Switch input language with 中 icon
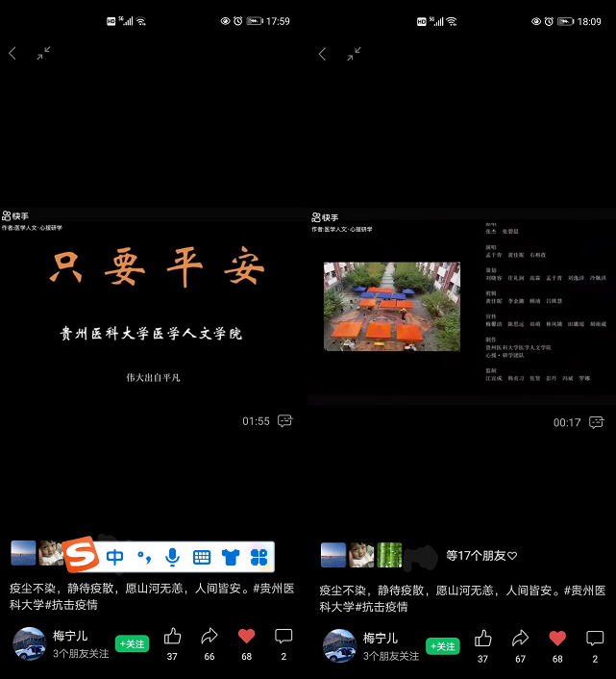Image resolution: width=616 pixels, height=679 pixels. [115, 556]
